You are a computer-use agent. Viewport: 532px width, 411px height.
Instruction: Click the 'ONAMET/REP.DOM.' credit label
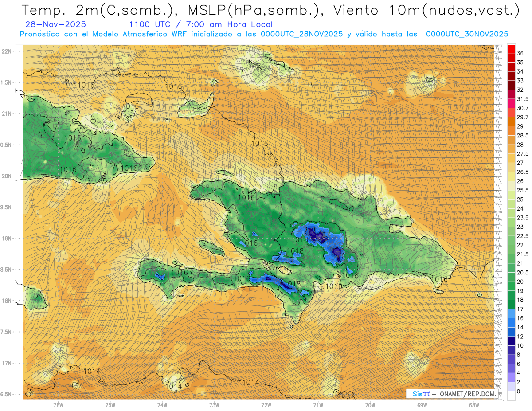click(467, 394)
